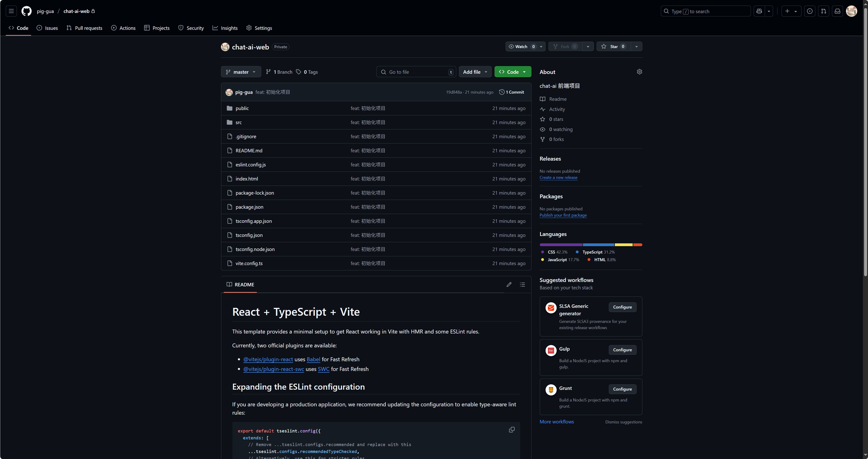Viewport: 868px width, 459px height.
Task: Focus the Go to file search field
Action: [416, 72]
